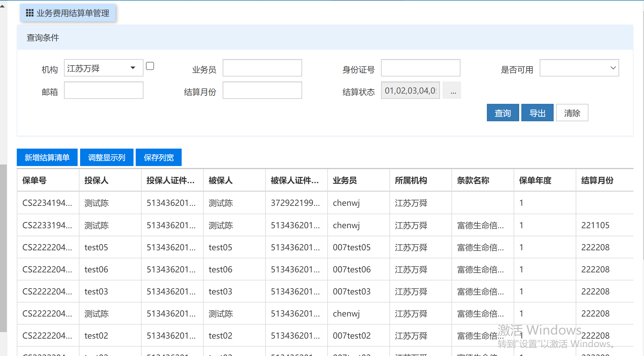Click the 结算月份 column header
Screen dimensions: 644x356
pos(597,180)
